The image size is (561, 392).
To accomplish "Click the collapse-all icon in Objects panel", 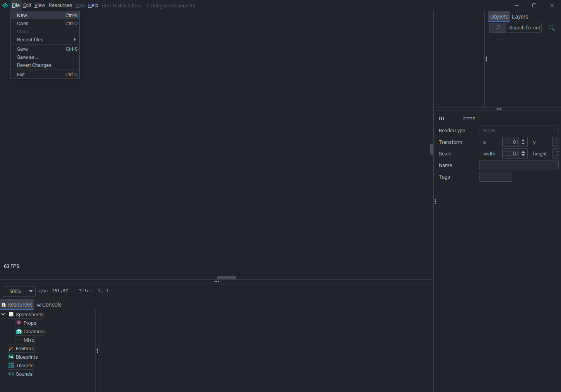I will tap(497, 28).
